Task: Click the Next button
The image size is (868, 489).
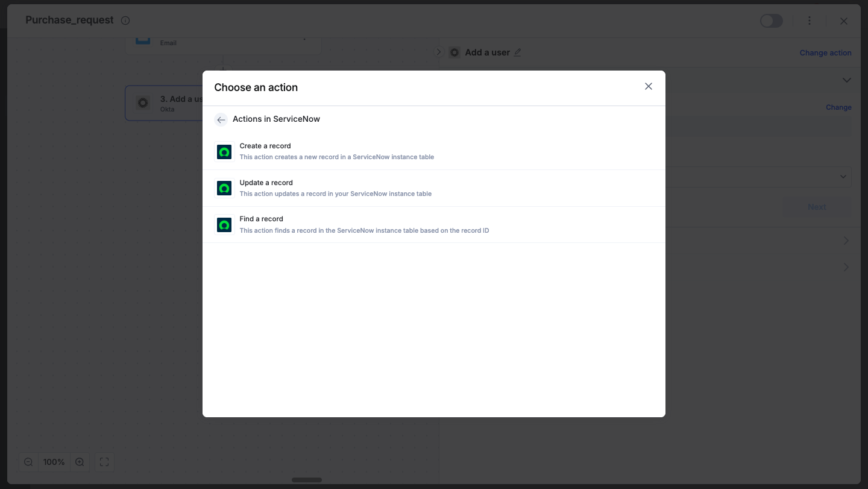Action: (x=817, y=207)
